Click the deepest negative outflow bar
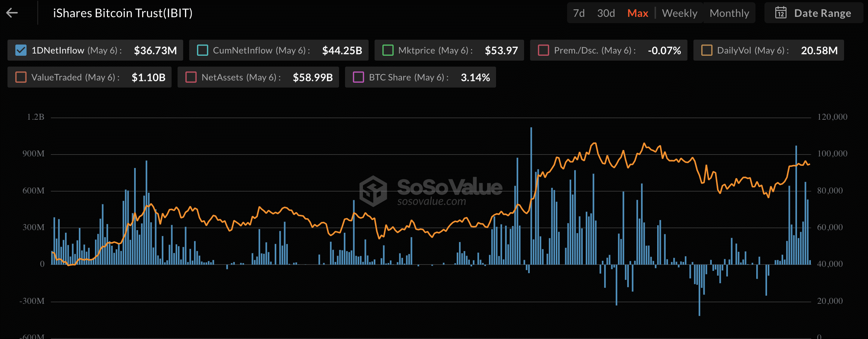This screenshot has width=868, height=339. coord(699,290)
